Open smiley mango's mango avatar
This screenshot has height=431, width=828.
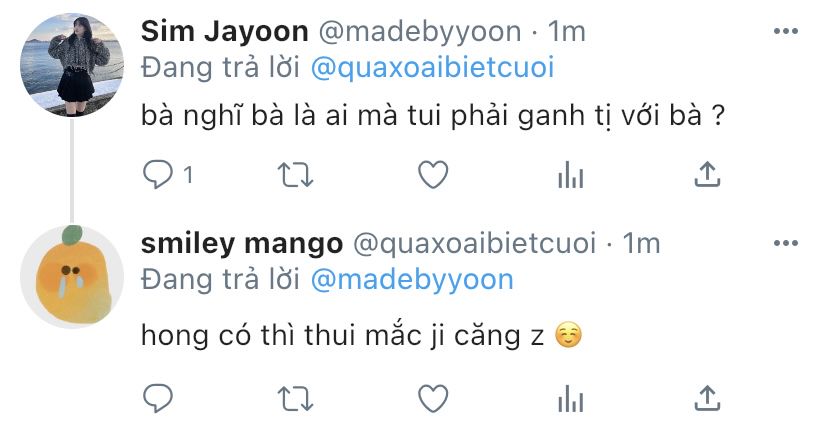coord(72,276)
